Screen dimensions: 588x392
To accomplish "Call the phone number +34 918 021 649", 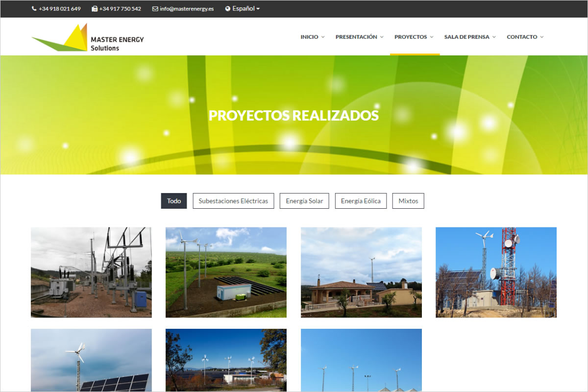I will coord(60,9).
